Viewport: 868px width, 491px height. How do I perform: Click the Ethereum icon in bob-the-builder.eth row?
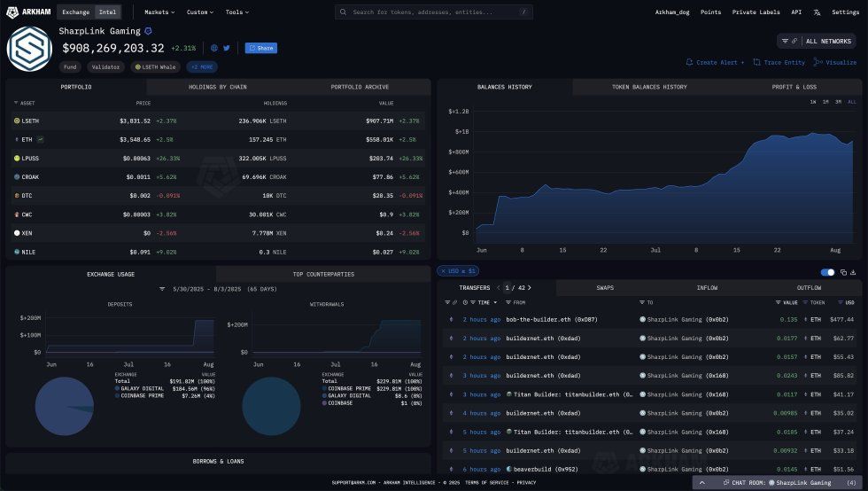(x=451, y=319)
